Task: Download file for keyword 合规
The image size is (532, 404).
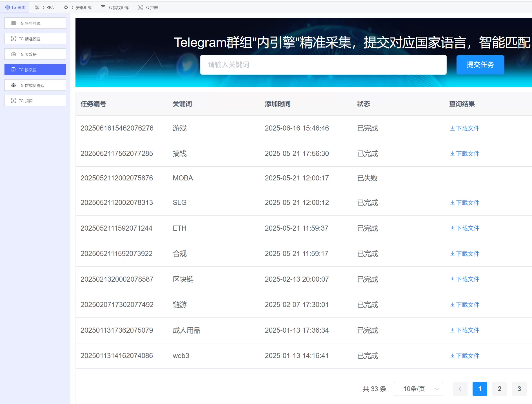Action: pyautogui.click(x=465, y=254)
